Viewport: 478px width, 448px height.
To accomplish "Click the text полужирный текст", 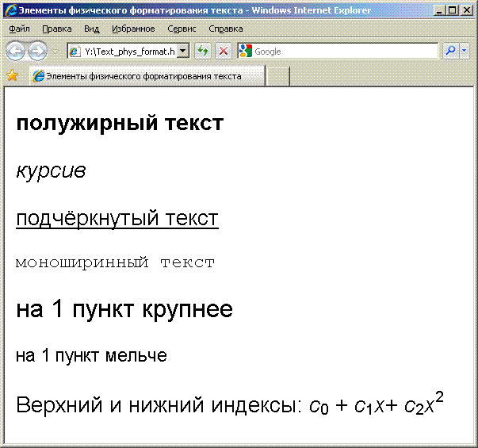I will pos(120,124).
